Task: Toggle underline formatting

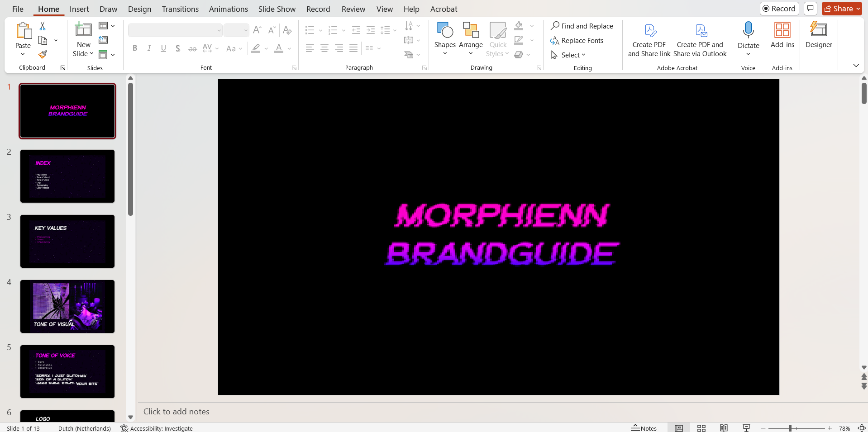Action: pos(163,48)
